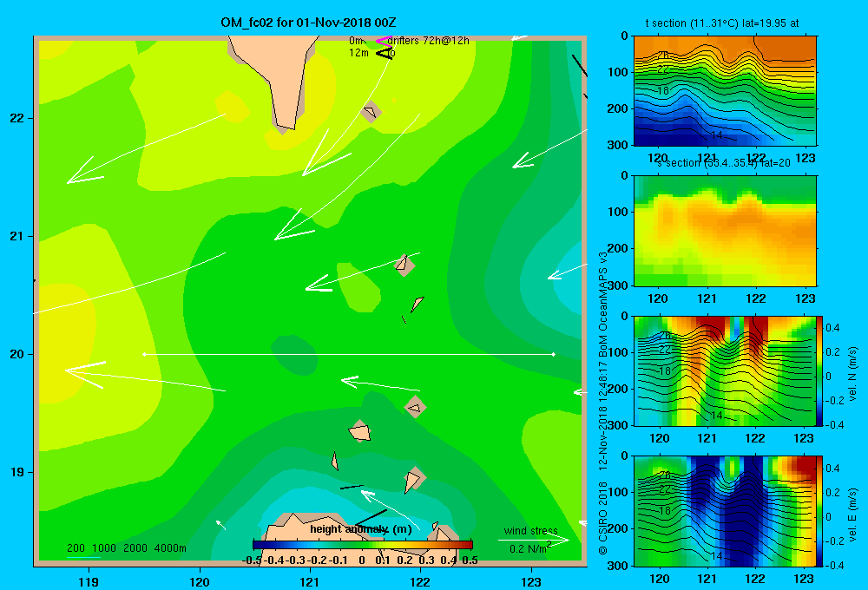
Task: Click the -0.4 tick on vel. E color bar
Action: tap(832, 565)
